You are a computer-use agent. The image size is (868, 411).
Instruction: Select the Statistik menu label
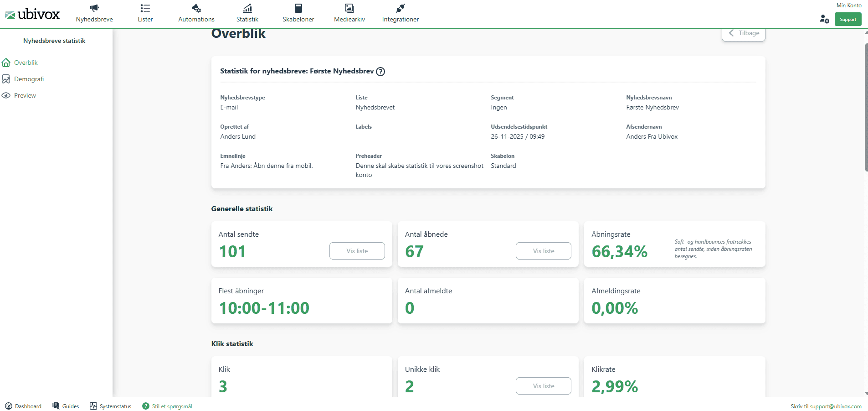[x=247, y=19]
